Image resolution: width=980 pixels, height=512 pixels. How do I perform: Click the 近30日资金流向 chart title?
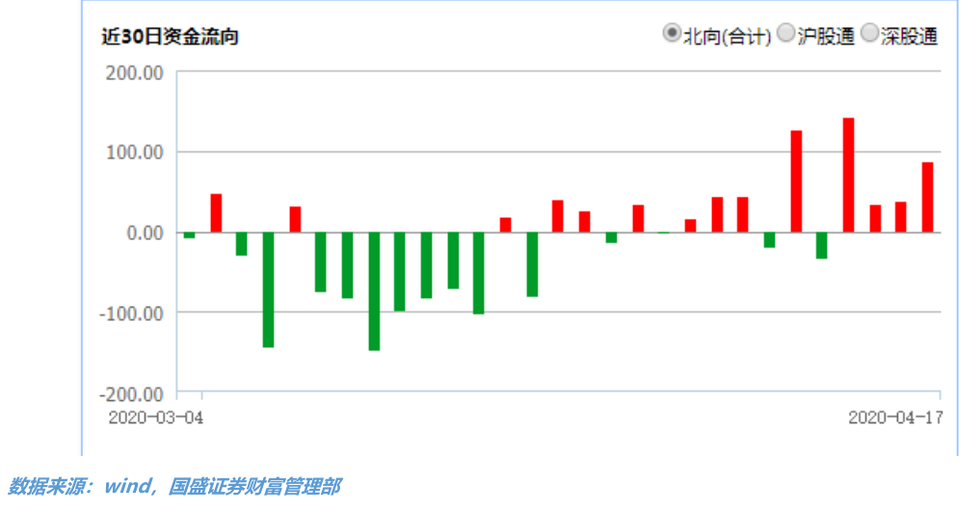170,37
